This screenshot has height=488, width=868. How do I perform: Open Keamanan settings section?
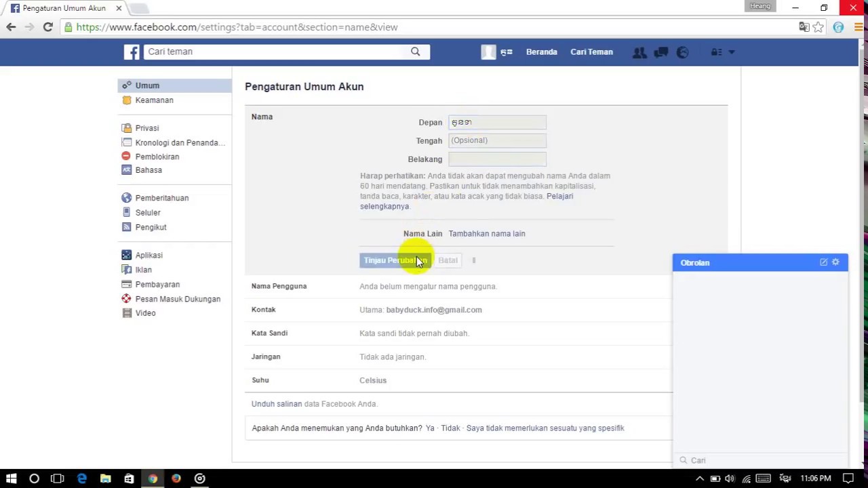[154, 100]
